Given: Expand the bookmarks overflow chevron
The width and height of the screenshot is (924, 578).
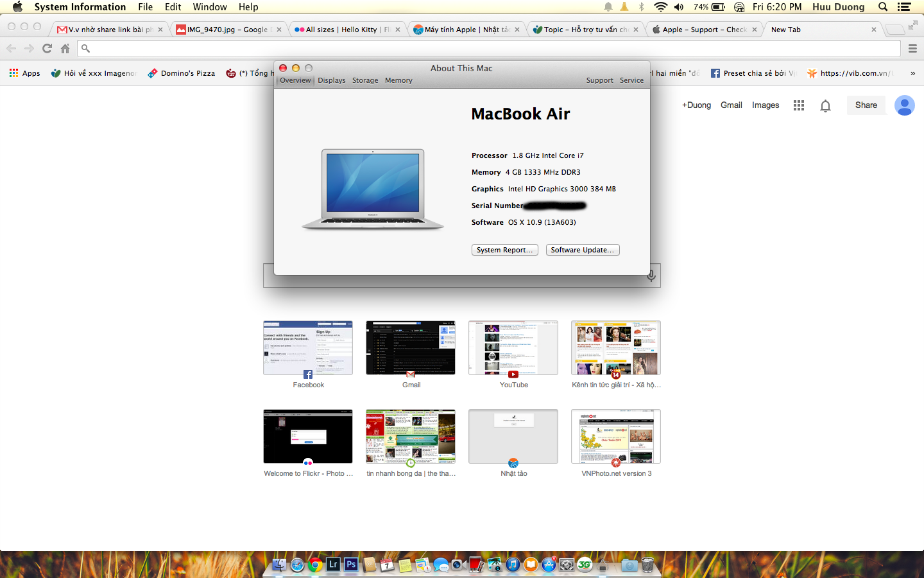Looking at the screenshot, I should tap(912, 73).
